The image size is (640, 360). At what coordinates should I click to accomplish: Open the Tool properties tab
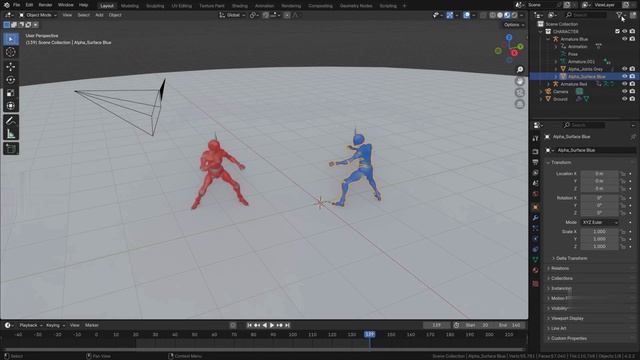coord(536,139)
